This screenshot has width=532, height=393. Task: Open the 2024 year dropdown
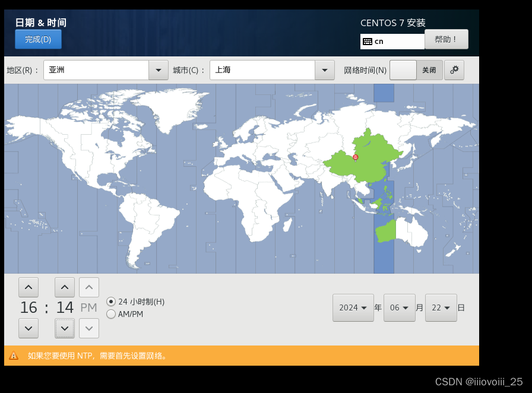click(x=353, y=308)
